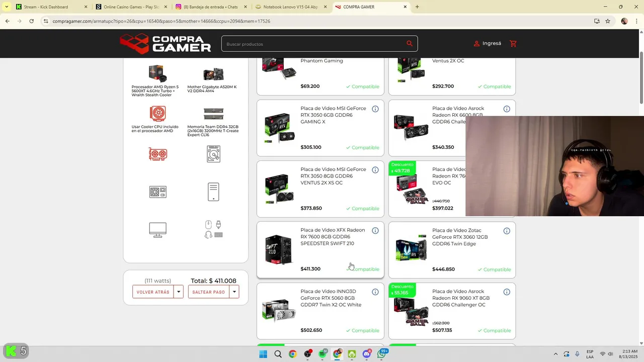Open info icon for Asrock RX 6600
Viewport: 644px width, 362px height.
[507, 109]
